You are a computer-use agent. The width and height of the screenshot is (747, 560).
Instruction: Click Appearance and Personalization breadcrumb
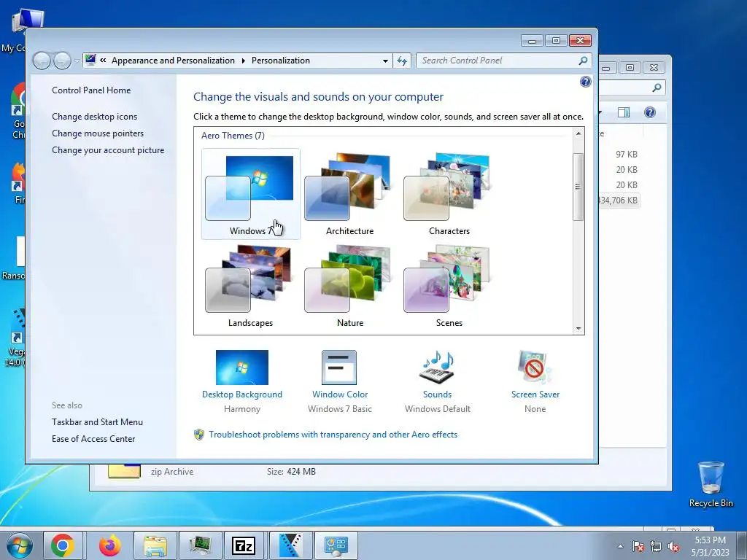(x=173, y=61)
